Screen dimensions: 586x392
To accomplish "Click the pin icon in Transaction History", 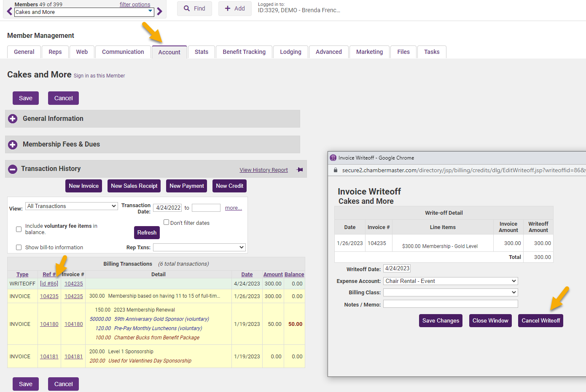I will coord(300,170).
